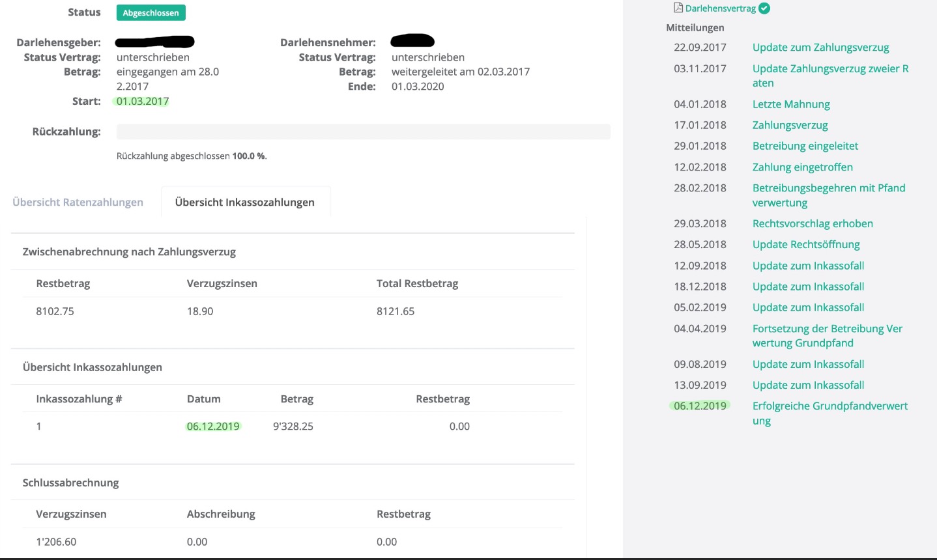Click text 'weitergeleitet am 02.03.2017'

tap(461, 72)
